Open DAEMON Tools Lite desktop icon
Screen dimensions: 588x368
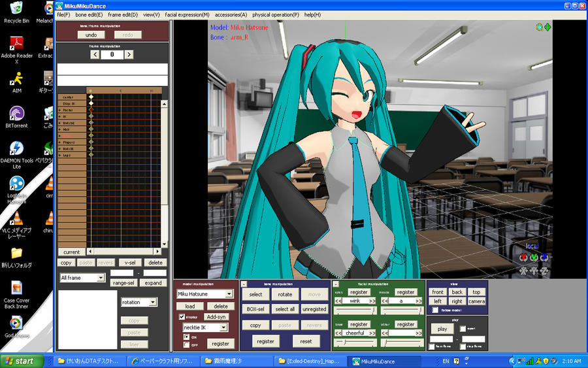pyautogui.click(x=16, y=154)
